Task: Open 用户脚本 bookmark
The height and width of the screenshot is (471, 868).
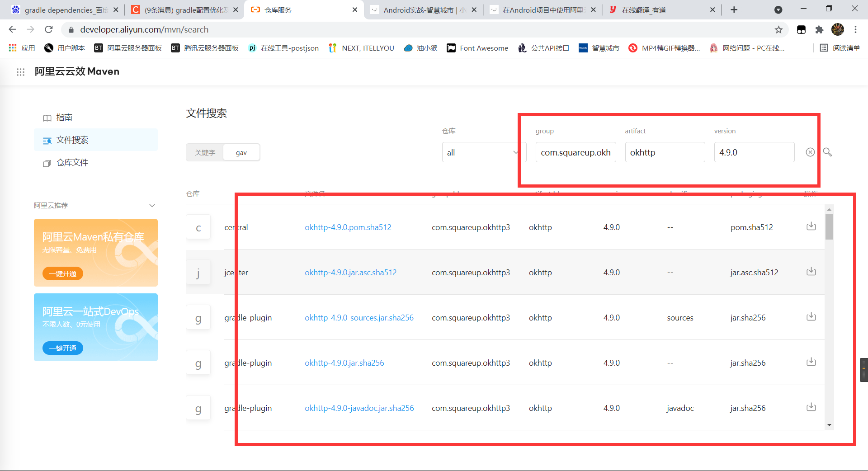Action: pyautogui.click(x=65, y=48)
